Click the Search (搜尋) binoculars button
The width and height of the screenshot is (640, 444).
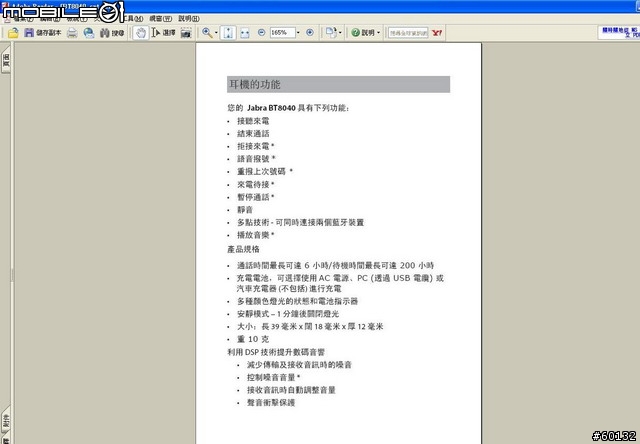112,33
